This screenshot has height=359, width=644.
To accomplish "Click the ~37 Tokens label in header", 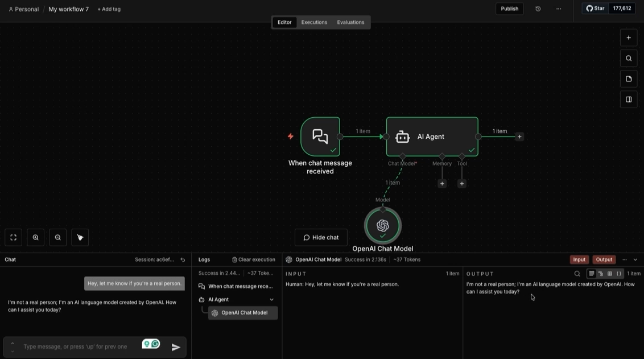I will coord(407,259).
